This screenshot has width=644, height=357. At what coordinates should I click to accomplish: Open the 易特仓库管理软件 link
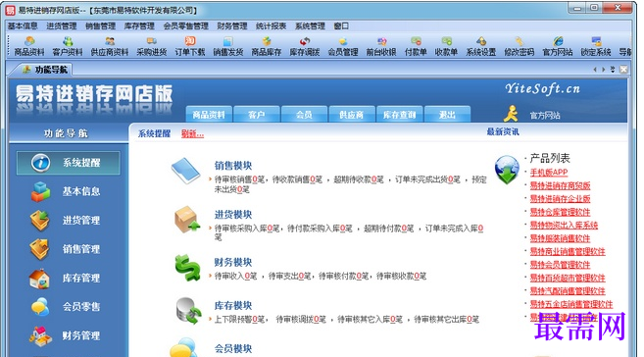tap(561, 212)
